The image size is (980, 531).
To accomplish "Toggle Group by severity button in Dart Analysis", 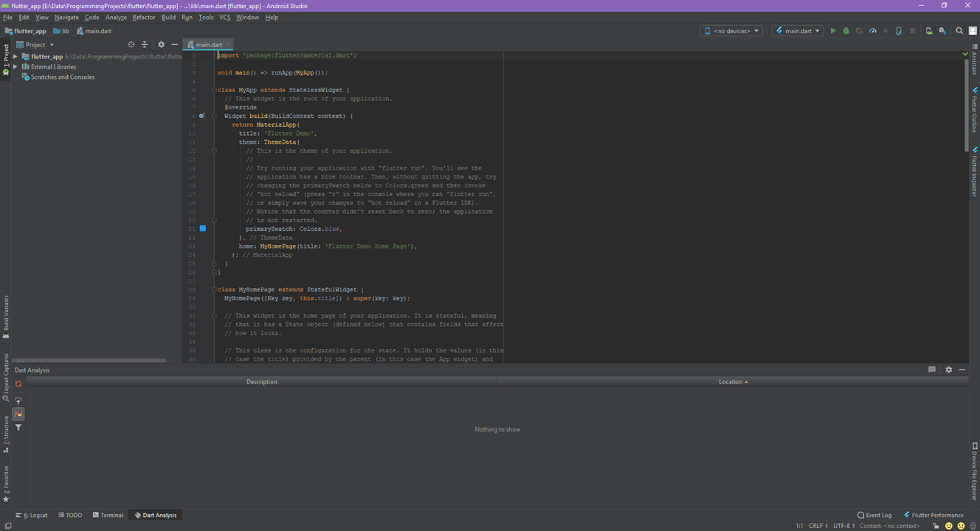I will click(18, 414).
